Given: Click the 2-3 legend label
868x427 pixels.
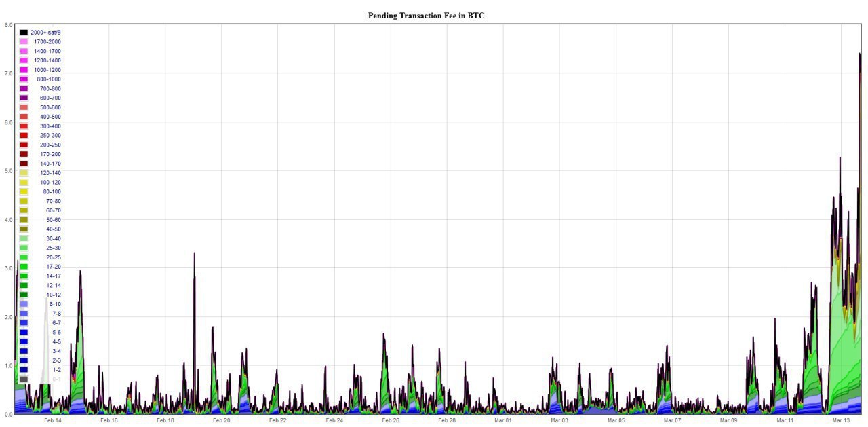Looking at the screenshot, I should (x=56, y=360).
